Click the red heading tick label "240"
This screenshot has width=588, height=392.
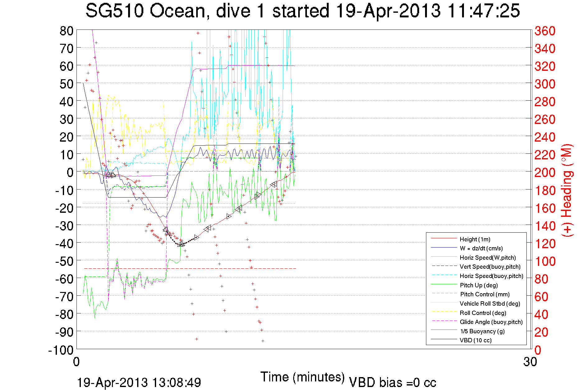[x=545, y=137]
